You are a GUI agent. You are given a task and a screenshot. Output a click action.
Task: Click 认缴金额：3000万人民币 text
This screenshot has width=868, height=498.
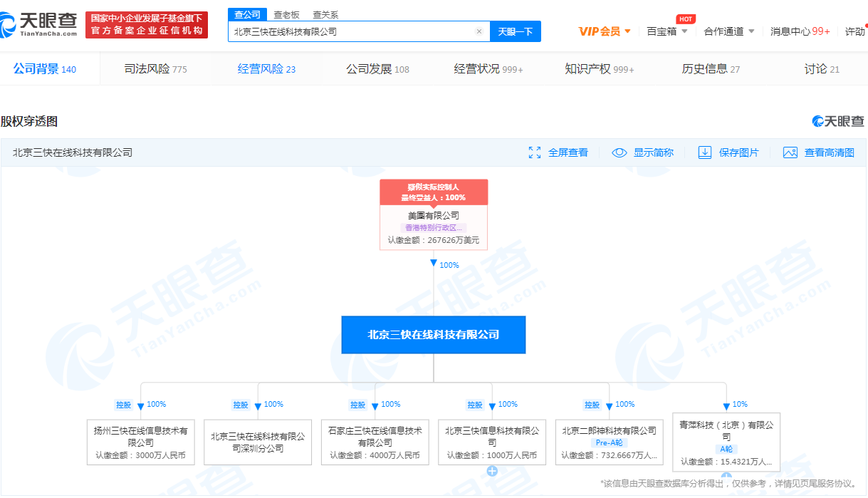[x=140, y=455]
